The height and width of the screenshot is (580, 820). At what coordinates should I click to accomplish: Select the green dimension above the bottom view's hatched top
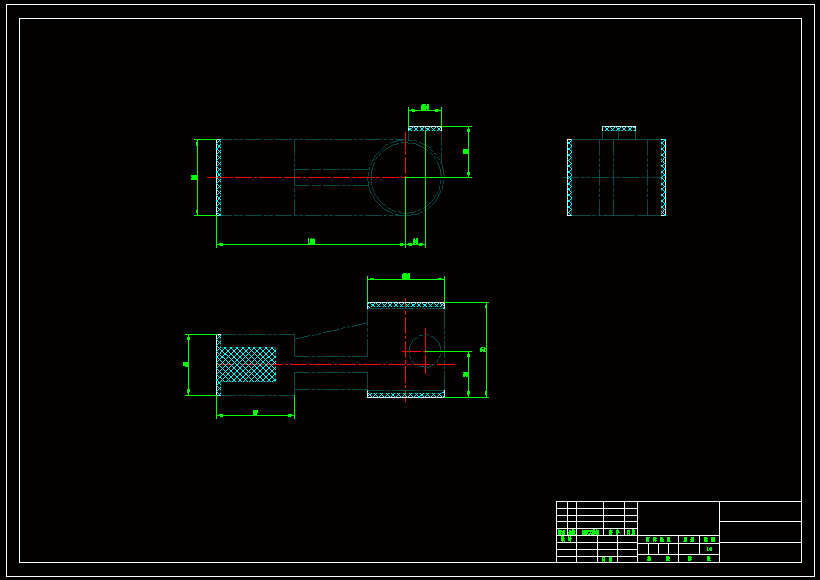point(406,279)
